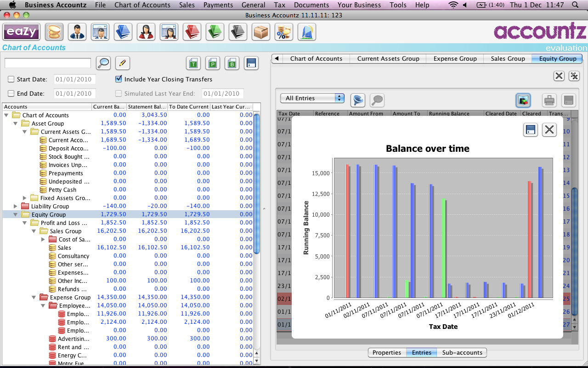Open the red books toolbar icon
588x368 pixels.
(x=192, y=32)
